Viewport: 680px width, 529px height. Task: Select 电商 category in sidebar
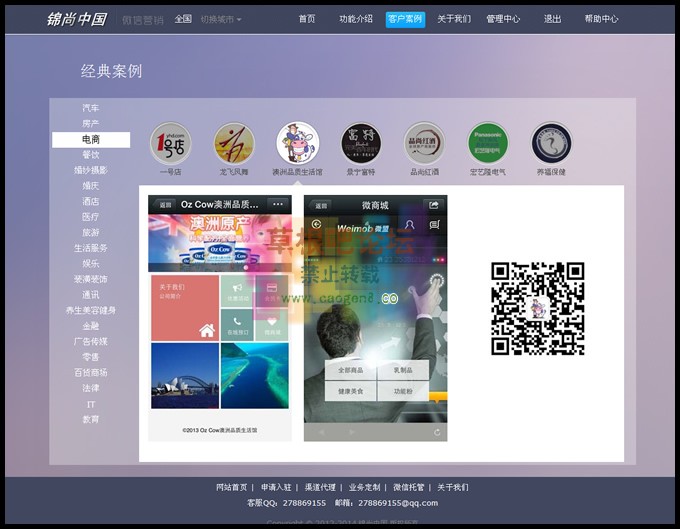tap(91, 139)
